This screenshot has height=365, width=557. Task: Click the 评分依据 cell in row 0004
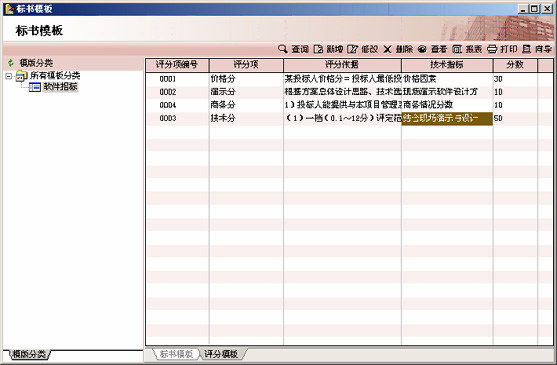(342, 105)
